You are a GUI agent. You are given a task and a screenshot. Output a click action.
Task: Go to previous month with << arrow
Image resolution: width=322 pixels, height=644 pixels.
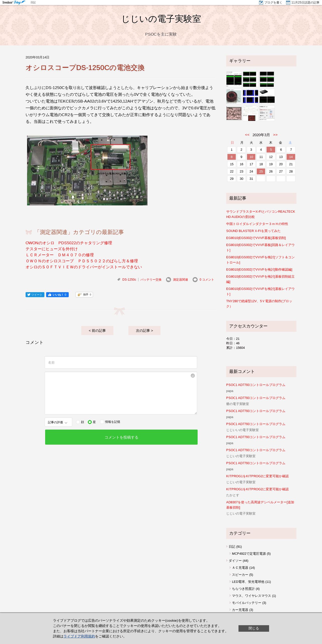point(247,135)
